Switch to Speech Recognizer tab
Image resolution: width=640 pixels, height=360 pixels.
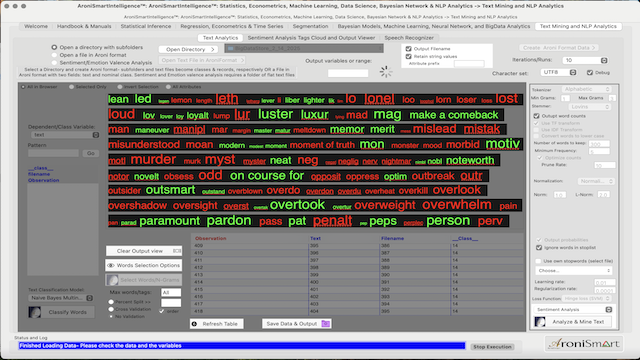[409, 38]
